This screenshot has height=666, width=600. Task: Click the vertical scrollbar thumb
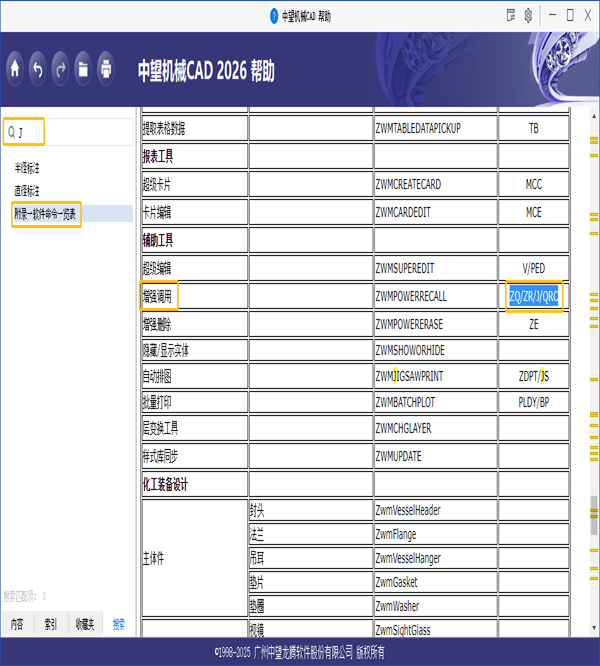click(x=594, y=515)
